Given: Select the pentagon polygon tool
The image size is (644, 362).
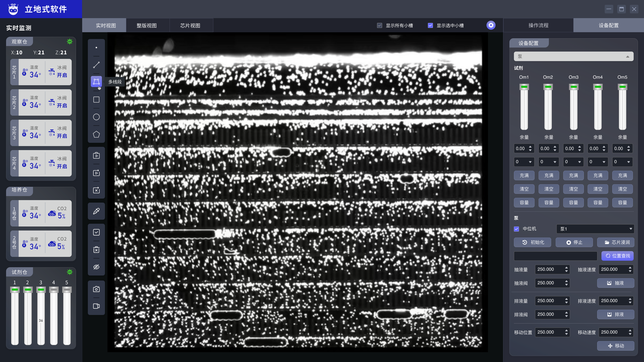Looking at the screenshot, I should 96,134.
